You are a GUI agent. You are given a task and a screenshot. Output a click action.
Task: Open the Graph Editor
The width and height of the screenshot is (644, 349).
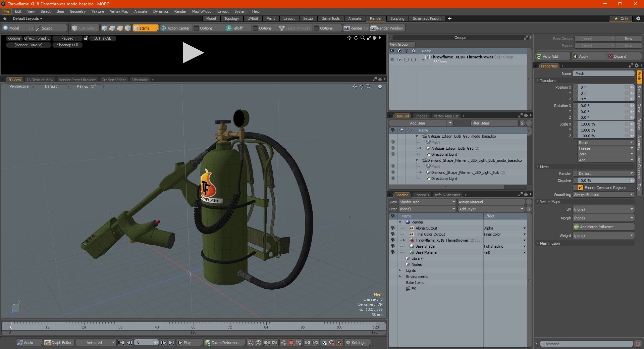click(x=58, y=343)
